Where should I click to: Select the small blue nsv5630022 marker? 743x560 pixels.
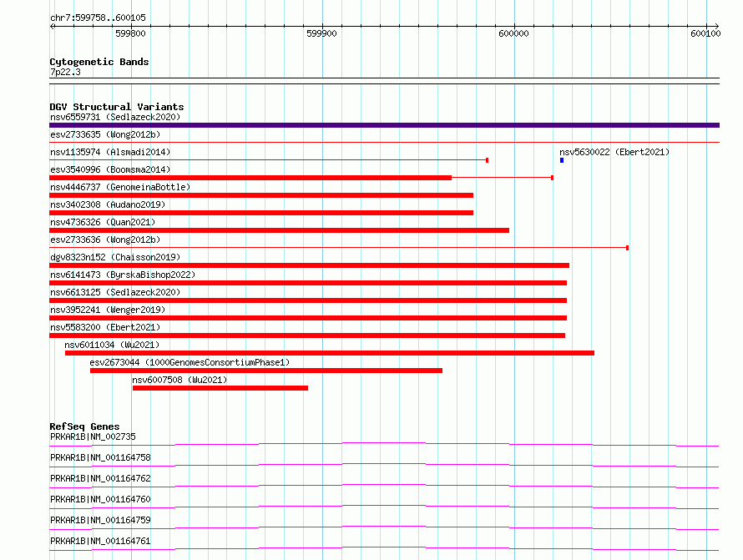click(562, 160)
